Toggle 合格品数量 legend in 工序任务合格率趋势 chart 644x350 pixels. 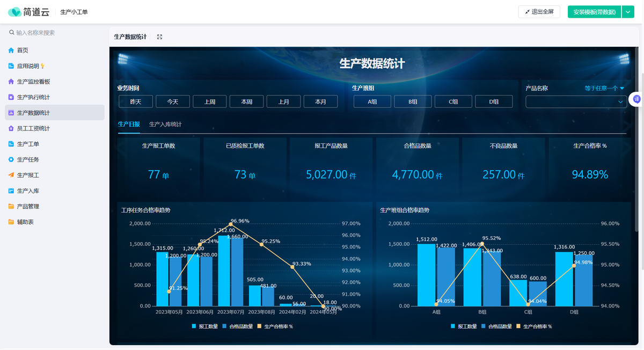pos(237,326)
